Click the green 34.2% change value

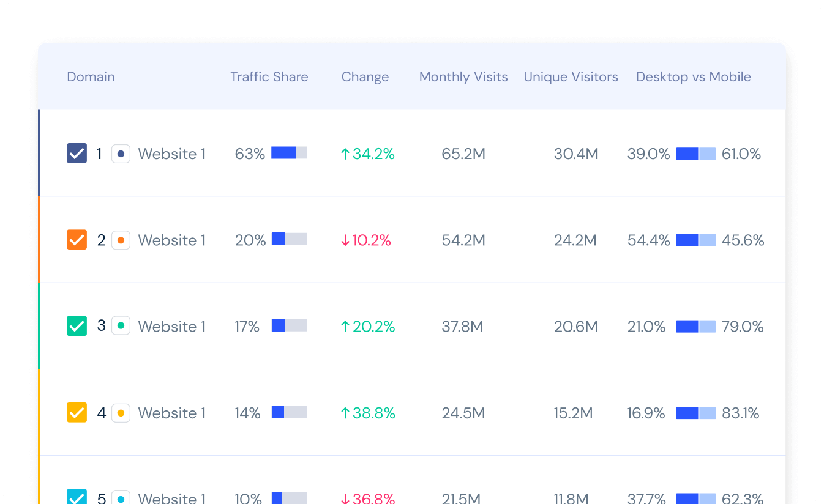pyautogui.click(x=367, y=154)
